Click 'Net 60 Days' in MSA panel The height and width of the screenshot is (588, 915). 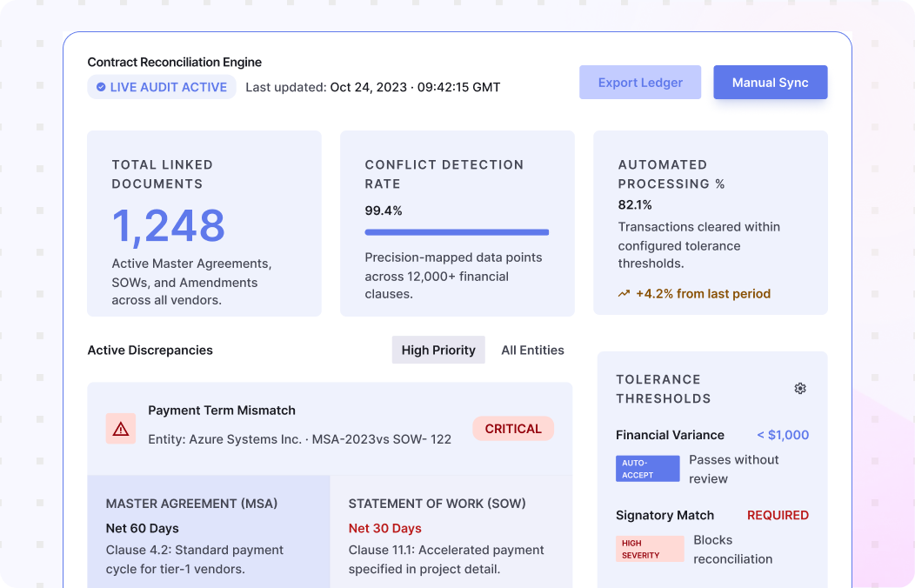tap(143, 529)
